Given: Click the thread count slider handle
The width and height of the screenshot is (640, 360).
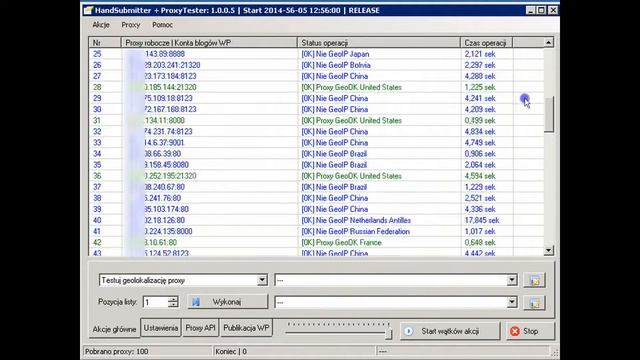Looking at the screenshot, I should (389, 334).
